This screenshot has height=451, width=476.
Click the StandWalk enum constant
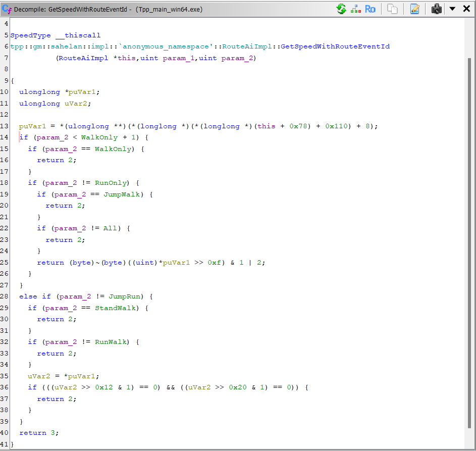pyautogui.click(x=115, y=308)
